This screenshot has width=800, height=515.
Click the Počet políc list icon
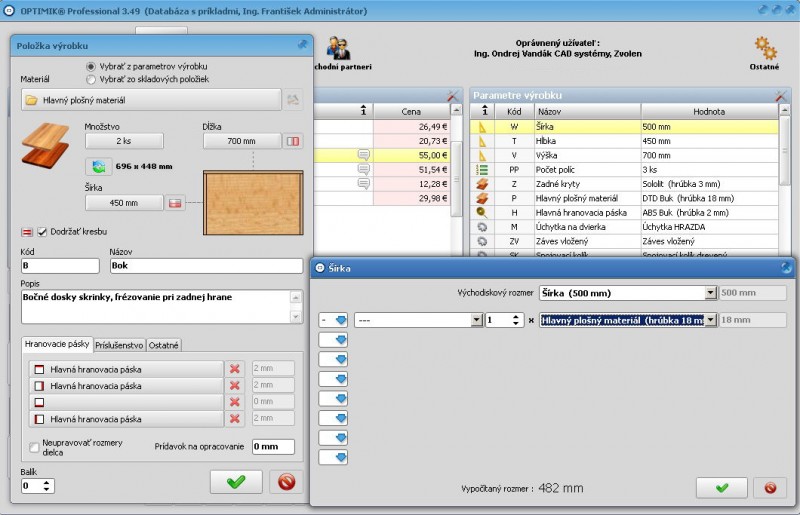482,169
